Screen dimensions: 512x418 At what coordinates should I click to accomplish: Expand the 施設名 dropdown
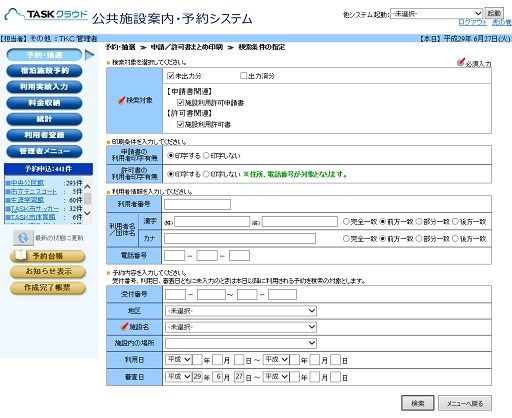pos(241,327)
